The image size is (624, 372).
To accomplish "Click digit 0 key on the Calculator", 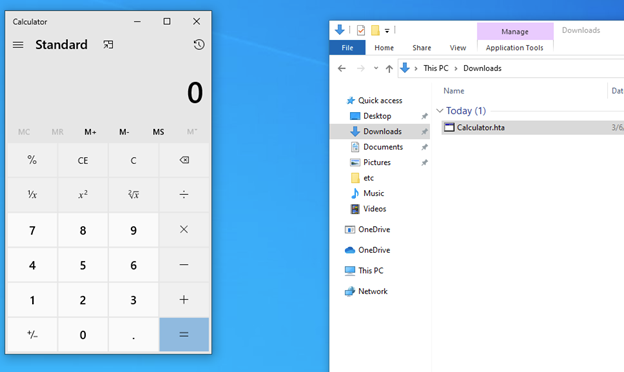I will [x=83, y=335].
